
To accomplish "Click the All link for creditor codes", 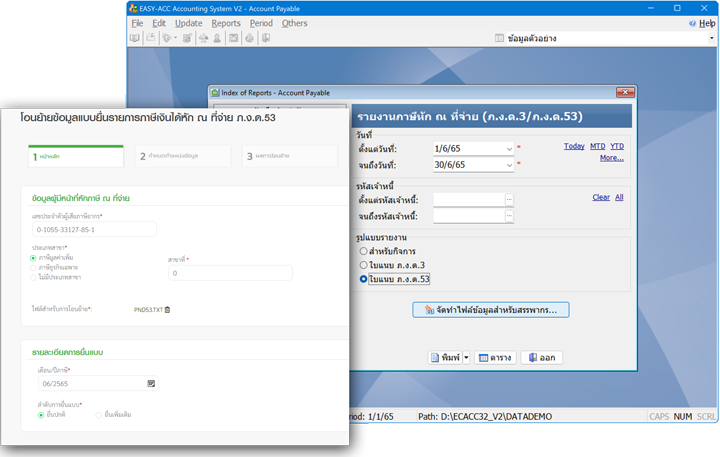I will tap(619, 197).
